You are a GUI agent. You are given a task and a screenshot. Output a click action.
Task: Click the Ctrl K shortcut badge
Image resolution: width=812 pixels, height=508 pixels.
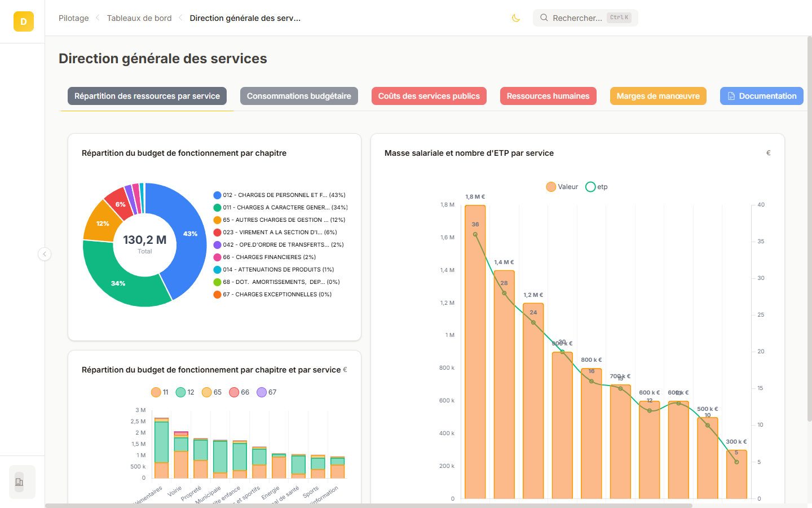(x=619, y=17)
